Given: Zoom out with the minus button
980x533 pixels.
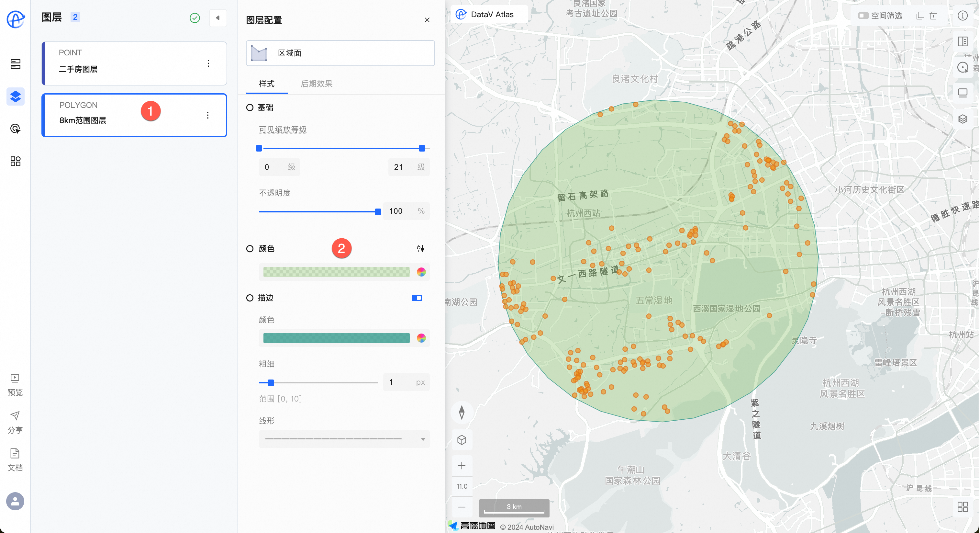Looking at the screenshot, I should pyautogui.click(x=462, y=507).
